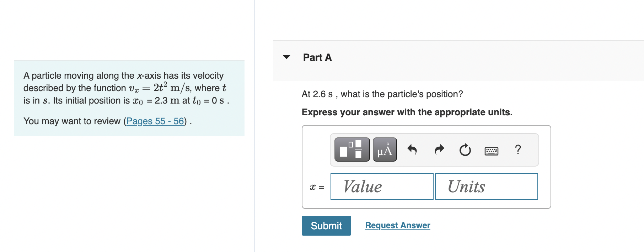Open the keyboard shortcuts icon
This screenshot has width=644, height=252.
pyautogui.click(x=491, y=151)
